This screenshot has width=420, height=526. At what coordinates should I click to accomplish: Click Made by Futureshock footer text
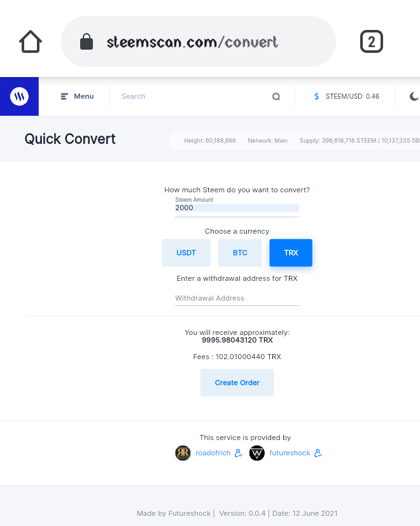click(x=174, y=513)
